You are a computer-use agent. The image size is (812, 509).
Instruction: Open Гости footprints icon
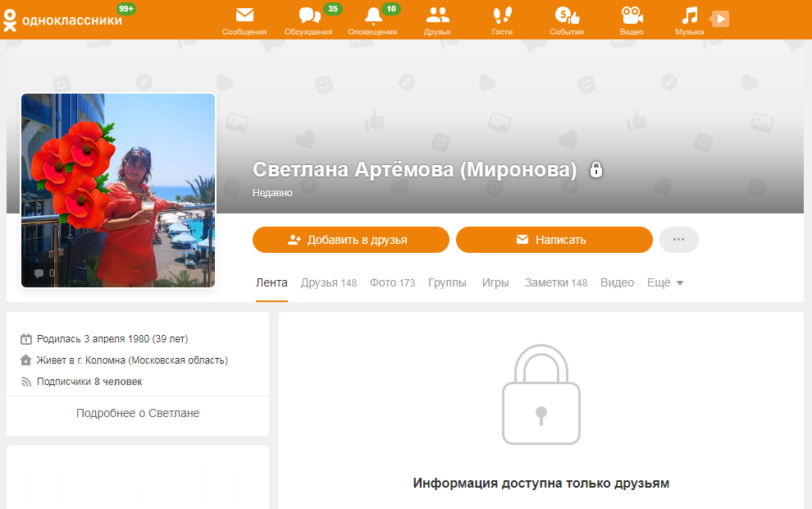tap(501, 16)
